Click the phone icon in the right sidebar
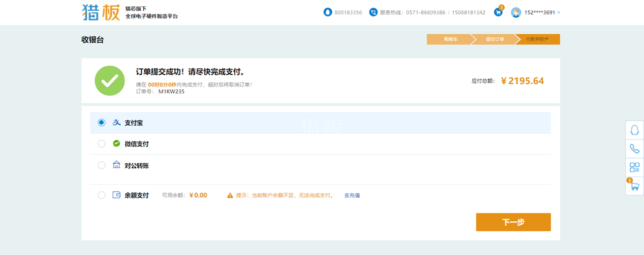Screen dimensions: 644x255 click(x=634, y=149)
